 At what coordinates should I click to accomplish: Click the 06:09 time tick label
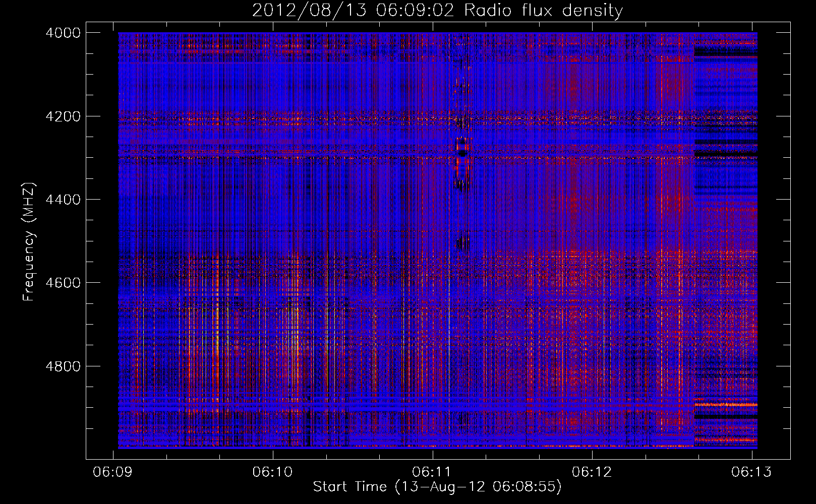113,472
